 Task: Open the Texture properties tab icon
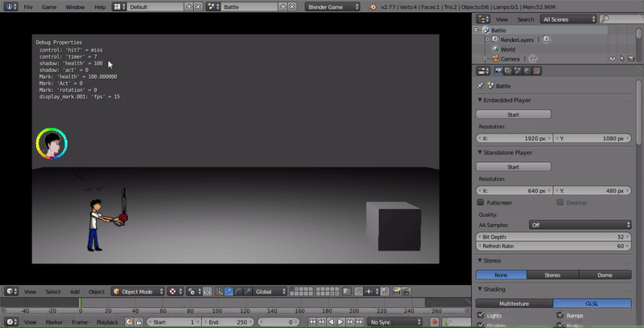pyautogui.click(x=536, y=71)
